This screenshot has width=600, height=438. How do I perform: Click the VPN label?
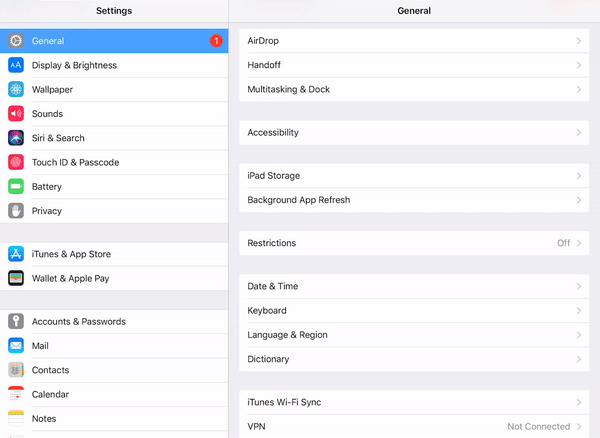[256, 427]
